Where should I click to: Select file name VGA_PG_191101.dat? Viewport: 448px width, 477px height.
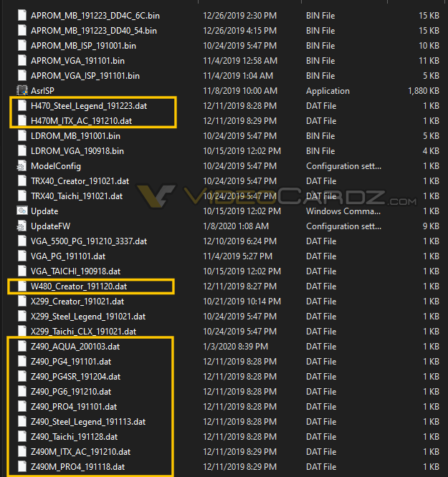(x=68, y=256)
